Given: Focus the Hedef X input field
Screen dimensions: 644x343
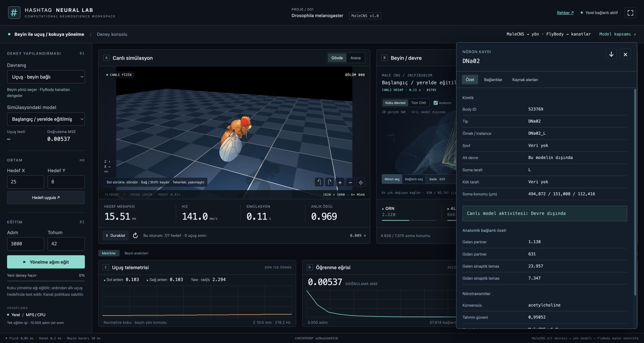Looking at the screenshot, I should 25,182.
